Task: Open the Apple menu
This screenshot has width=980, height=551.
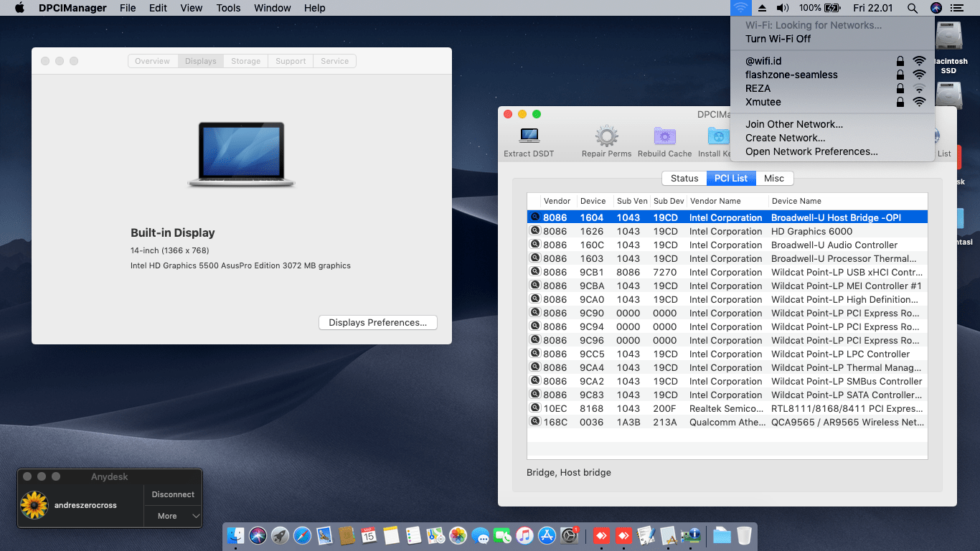Action: pyautogui.click(x=19, y=8)
